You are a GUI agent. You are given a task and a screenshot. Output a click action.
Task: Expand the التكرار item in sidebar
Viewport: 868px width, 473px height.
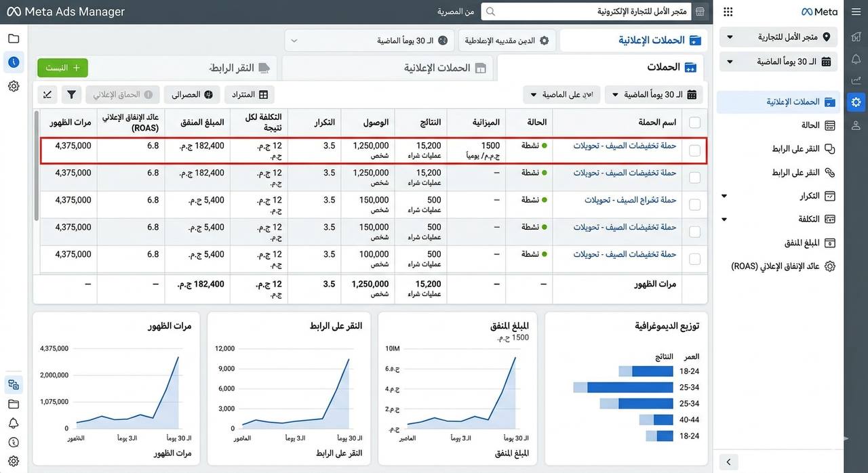[x=778, y=196]
